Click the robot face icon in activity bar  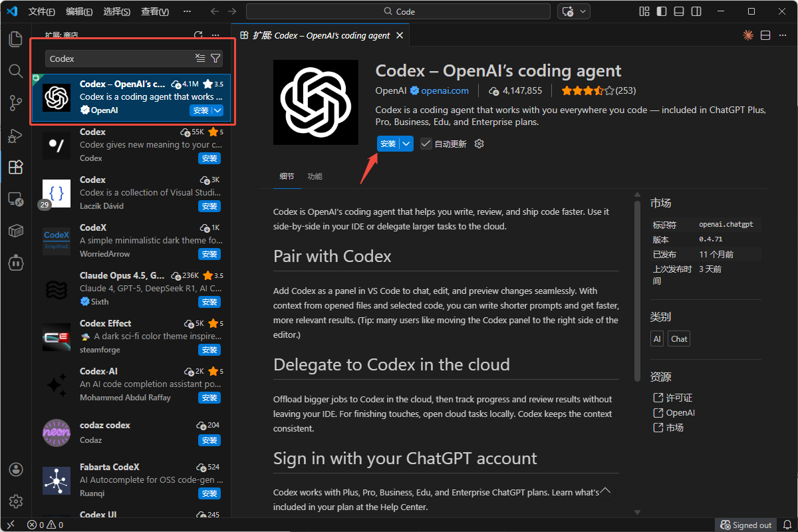(x=16, y=263)
